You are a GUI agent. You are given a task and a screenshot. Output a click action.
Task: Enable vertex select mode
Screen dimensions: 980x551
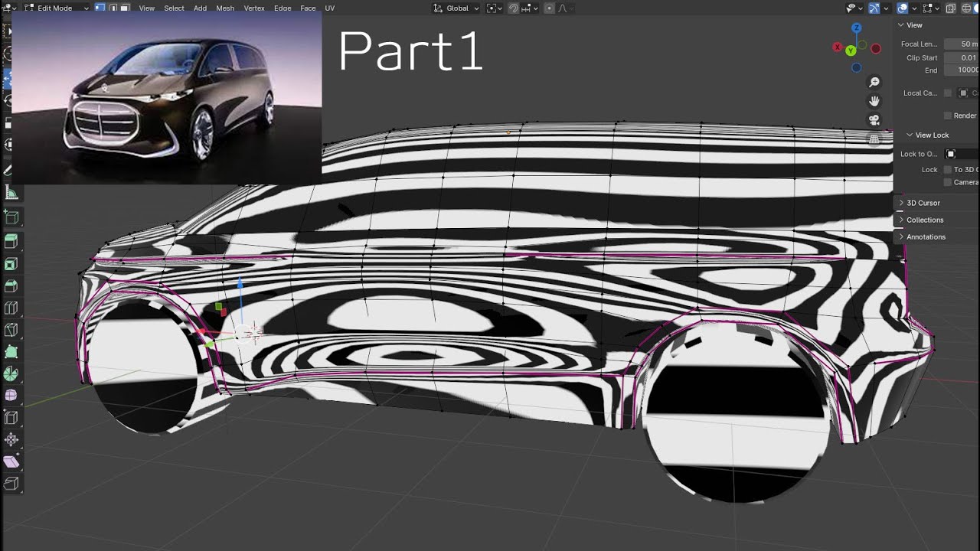click(100, 8)
